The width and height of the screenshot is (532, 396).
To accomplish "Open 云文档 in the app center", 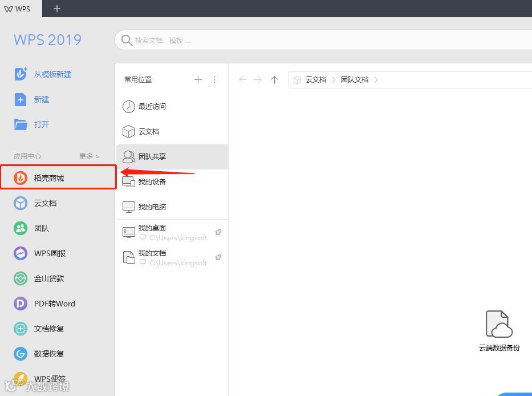I will (21, 203).
